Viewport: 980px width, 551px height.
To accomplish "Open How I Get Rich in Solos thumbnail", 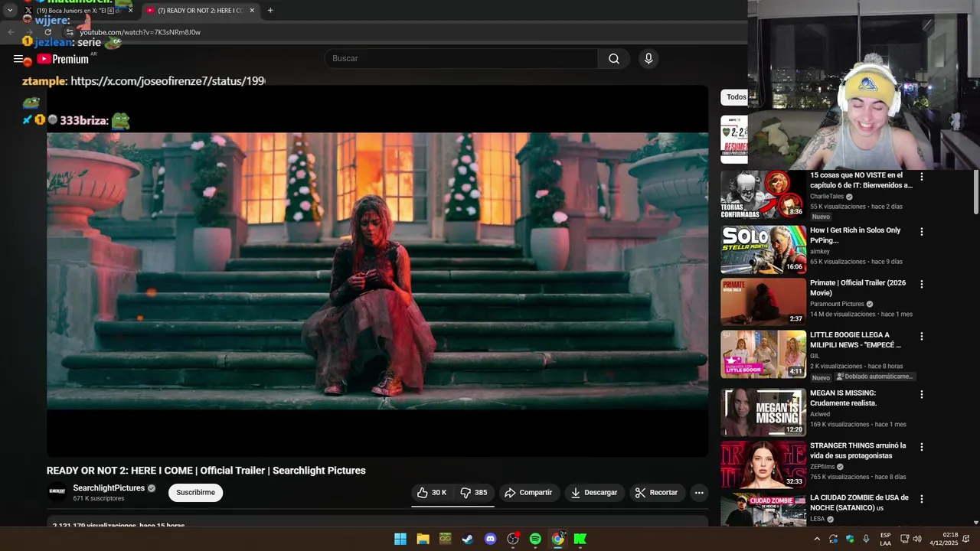I will (x=763, y=249).
